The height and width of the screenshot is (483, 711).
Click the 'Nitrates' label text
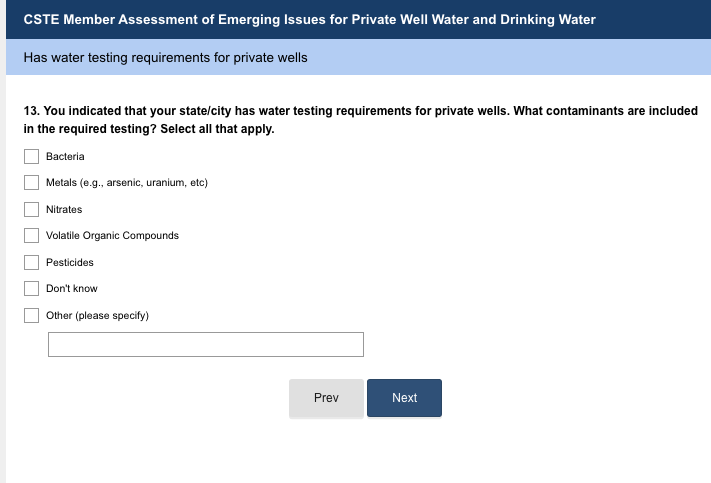64,210
